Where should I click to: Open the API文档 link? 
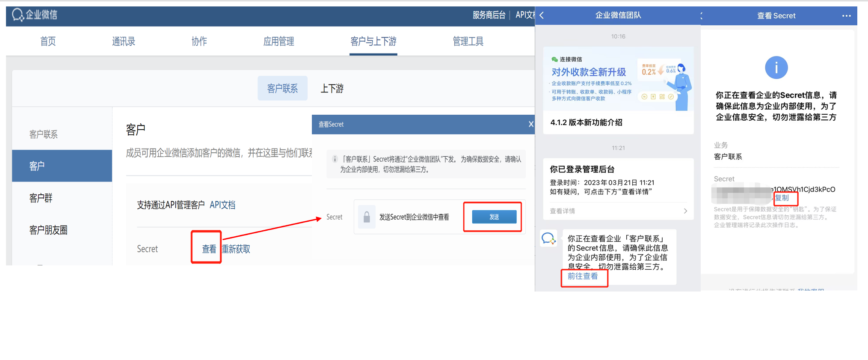[x=222, y=205]
